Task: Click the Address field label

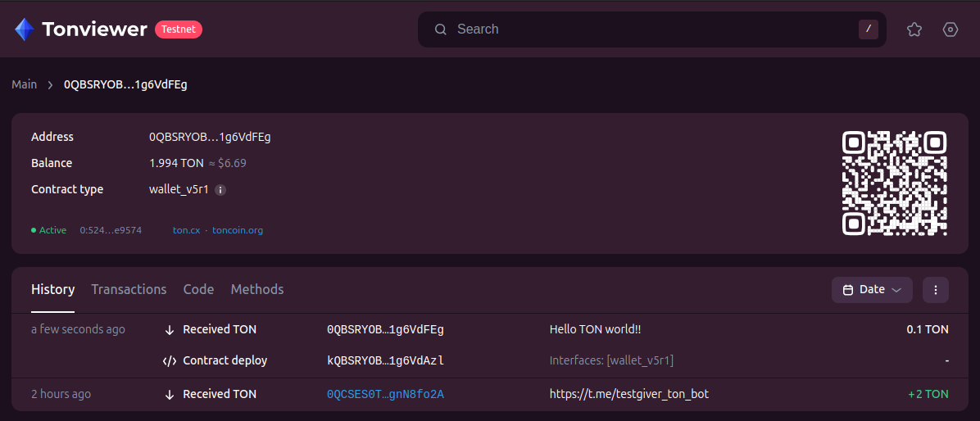Action: pyautogui.click(x=52, y=137)
